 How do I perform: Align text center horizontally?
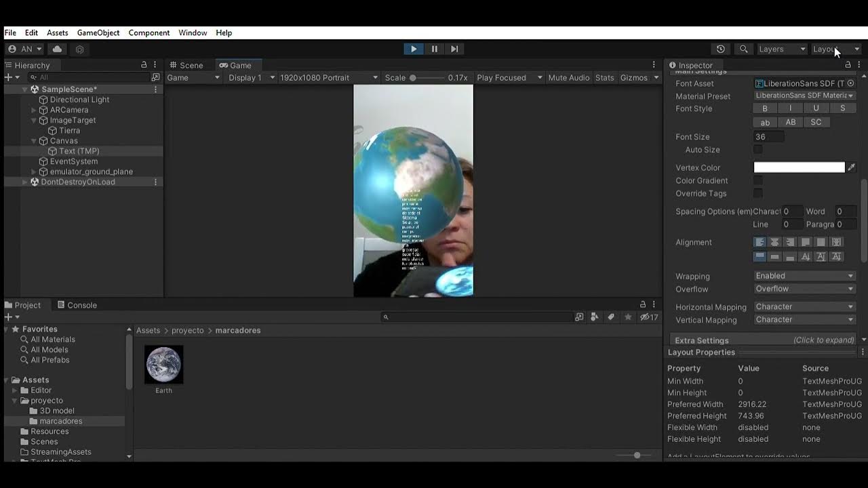coord(774,242)
